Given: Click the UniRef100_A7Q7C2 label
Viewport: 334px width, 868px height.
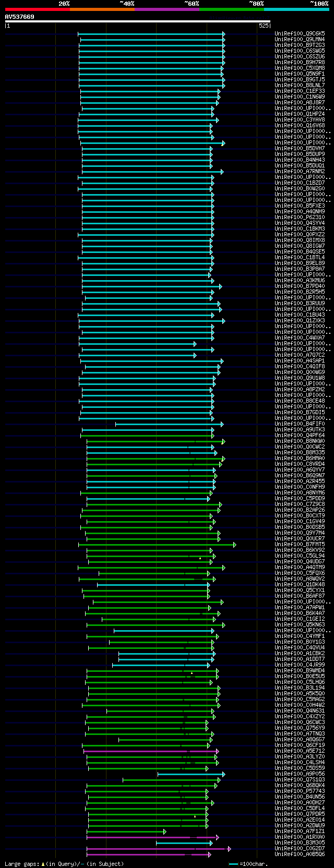Looking at the screenshot, I should (x=300, y=355).
